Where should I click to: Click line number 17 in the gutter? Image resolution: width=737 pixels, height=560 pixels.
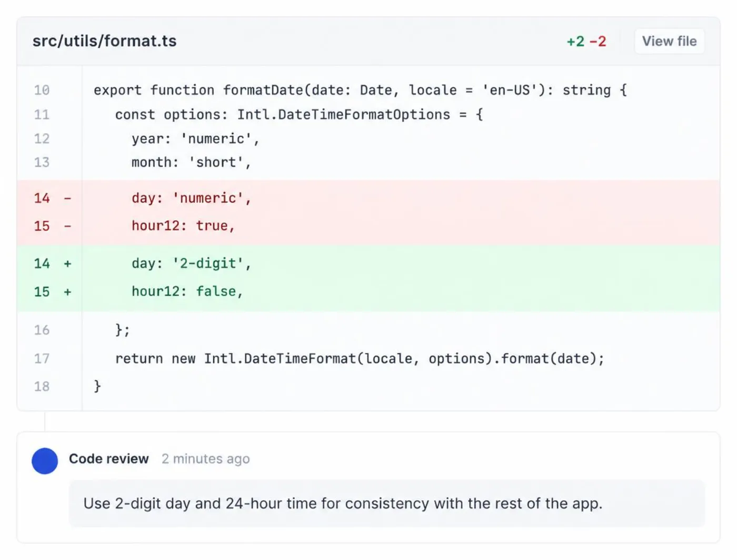click(42, 358)
